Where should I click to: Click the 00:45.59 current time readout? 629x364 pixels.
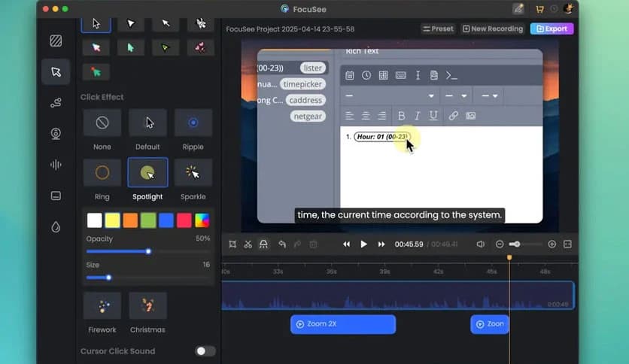[409, 244]
